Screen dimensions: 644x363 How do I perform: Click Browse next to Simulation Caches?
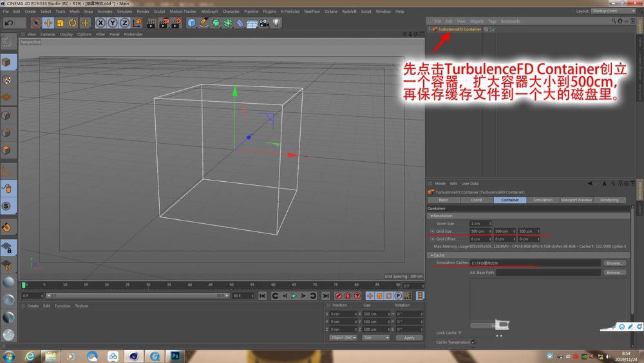(x=614, y=263)
